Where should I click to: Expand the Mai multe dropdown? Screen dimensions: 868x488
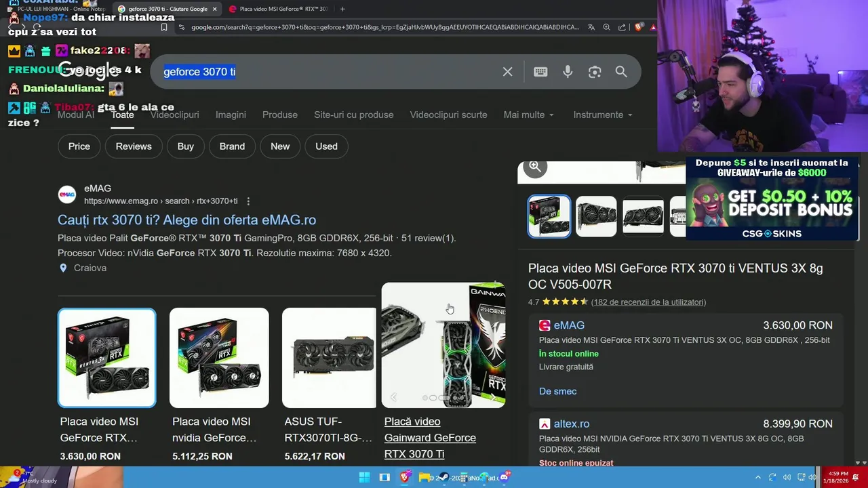click(x=529, y=115)
